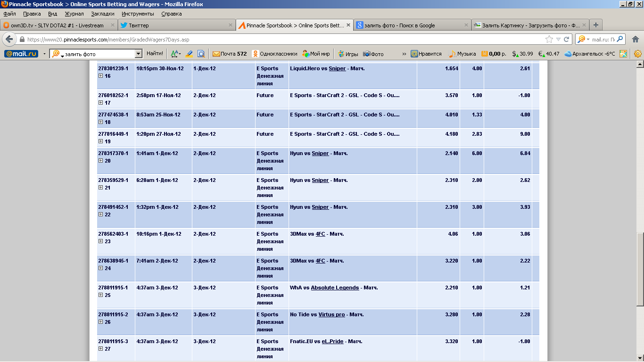The width and height of the screenshot is (644, 362).
Task: Click the page vertical scrollbar thumb
Action: click(x=640, y=269)
